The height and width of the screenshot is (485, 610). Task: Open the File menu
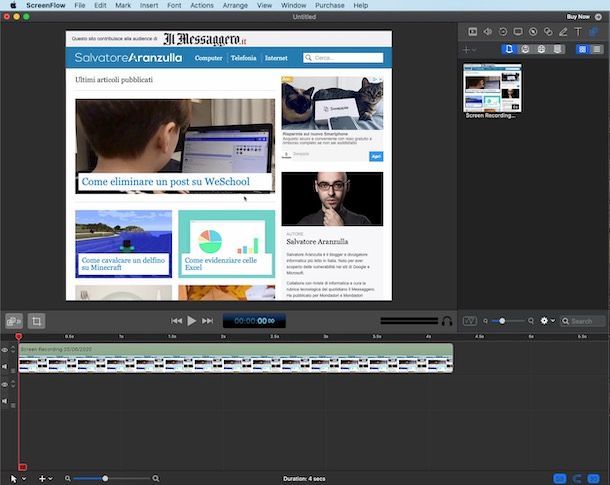click(x=80, y=5)
